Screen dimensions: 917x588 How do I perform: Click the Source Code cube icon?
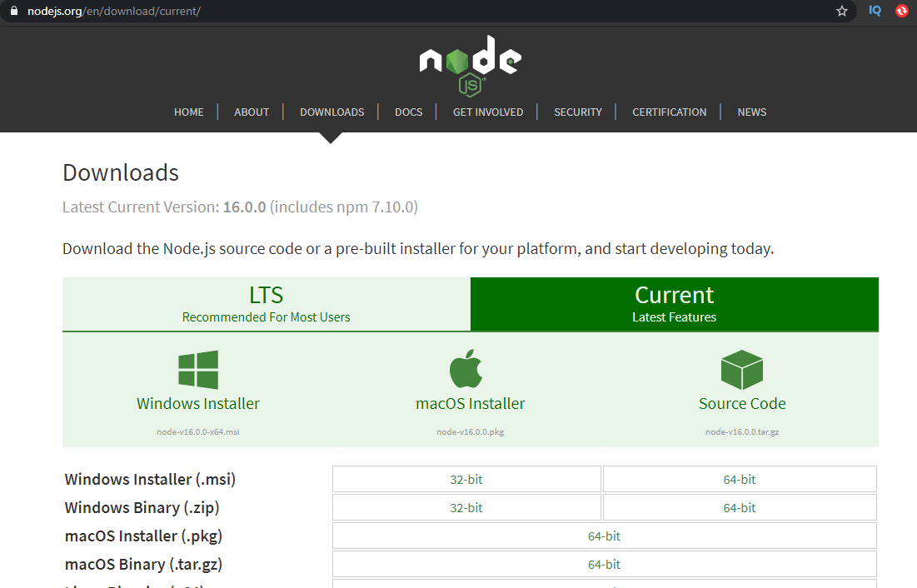point(742,370)
